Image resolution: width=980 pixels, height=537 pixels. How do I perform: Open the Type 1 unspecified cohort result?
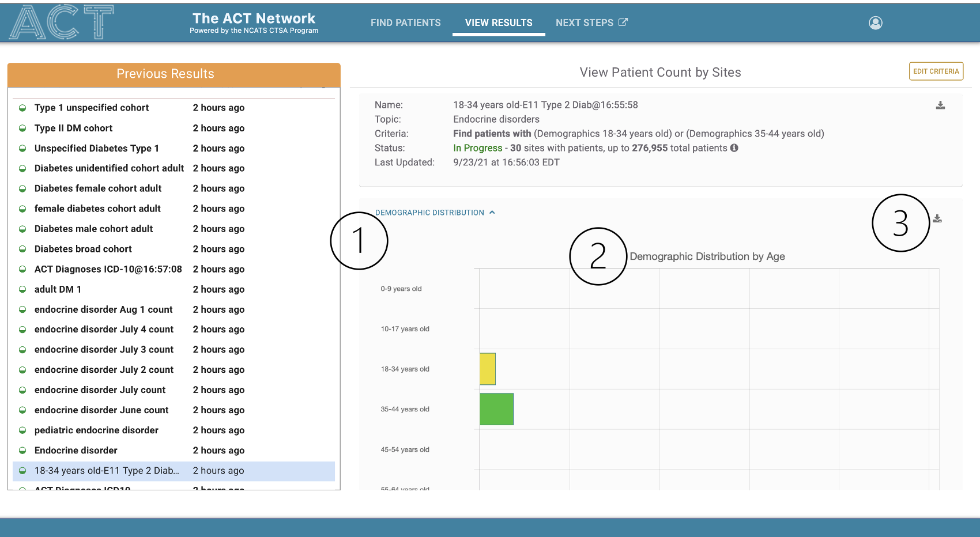92,108
